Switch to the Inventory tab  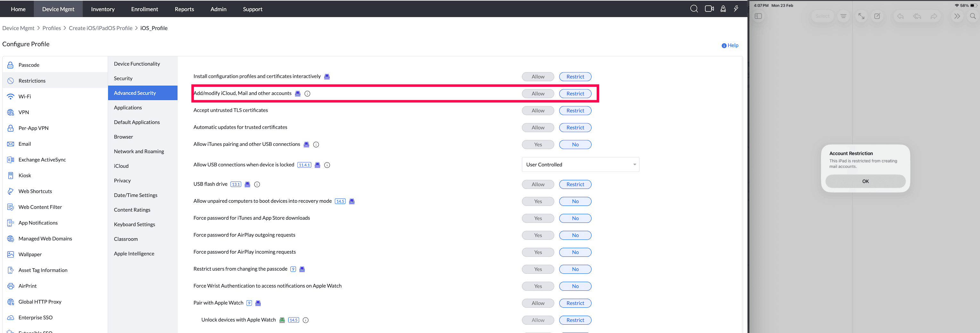[x=103, y=9]
